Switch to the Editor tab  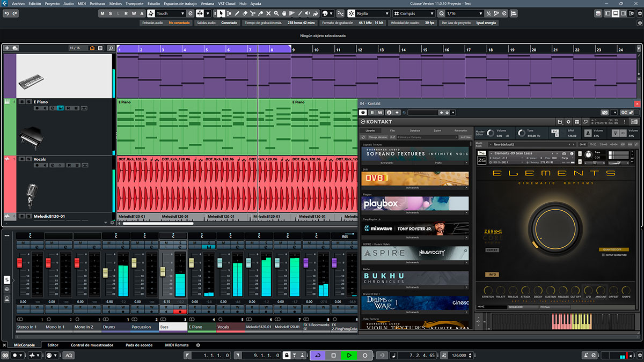53,345
